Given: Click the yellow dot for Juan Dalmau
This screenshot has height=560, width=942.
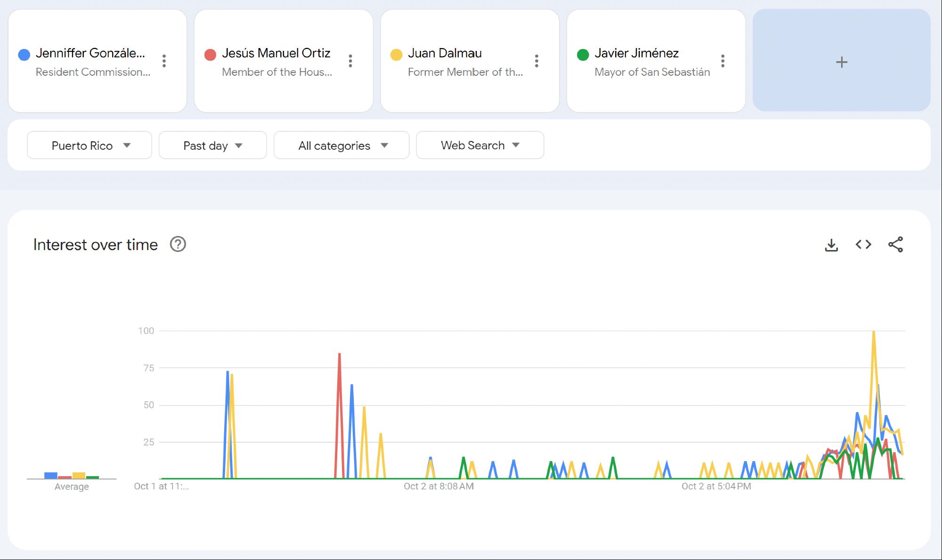Looking at the screenshot, I should pyautogui.click(x=397, y=55).
